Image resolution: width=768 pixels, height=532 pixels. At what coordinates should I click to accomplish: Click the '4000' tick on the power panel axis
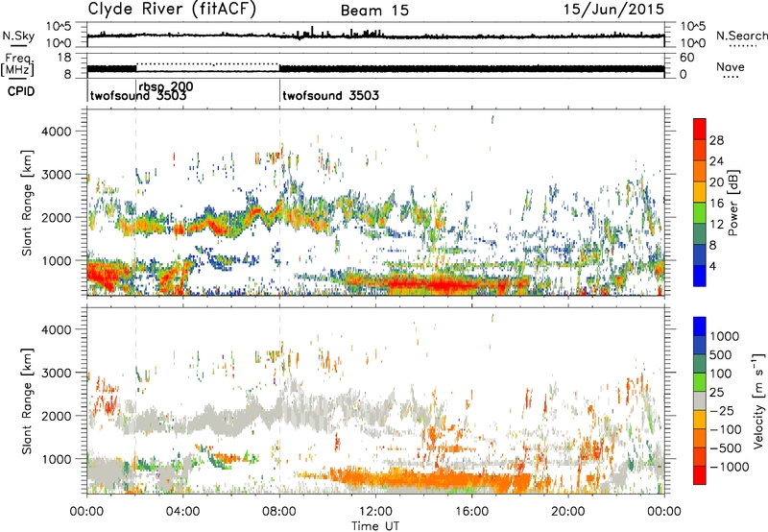coord(56,132)
